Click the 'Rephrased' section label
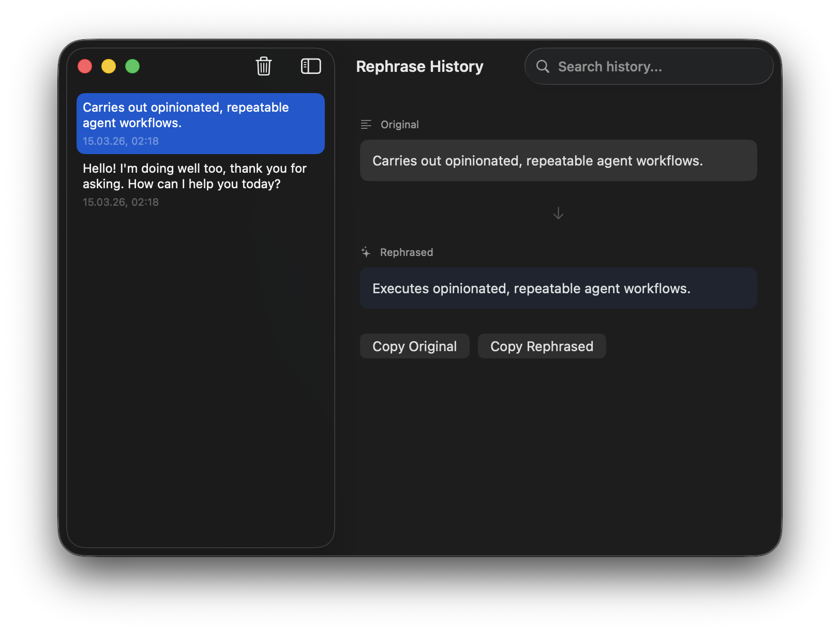Image resolution: width=840 pixels, height=633 pixels. 406,252
